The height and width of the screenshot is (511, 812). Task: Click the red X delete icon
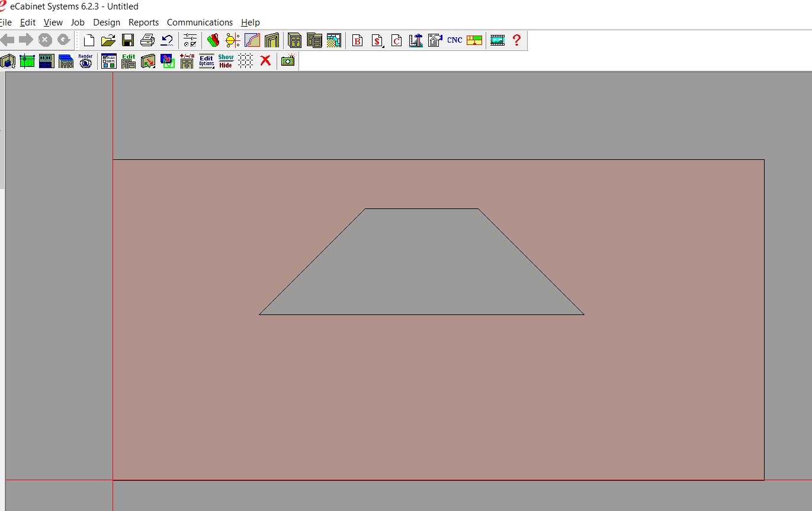265,61
